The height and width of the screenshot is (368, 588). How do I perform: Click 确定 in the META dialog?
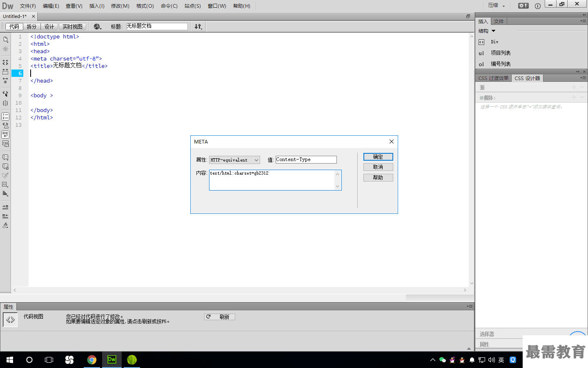(378, 157)
